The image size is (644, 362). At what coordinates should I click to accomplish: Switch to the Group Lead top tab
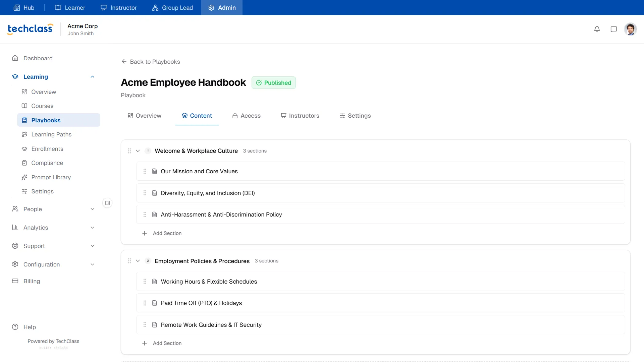tap(172, 7)
